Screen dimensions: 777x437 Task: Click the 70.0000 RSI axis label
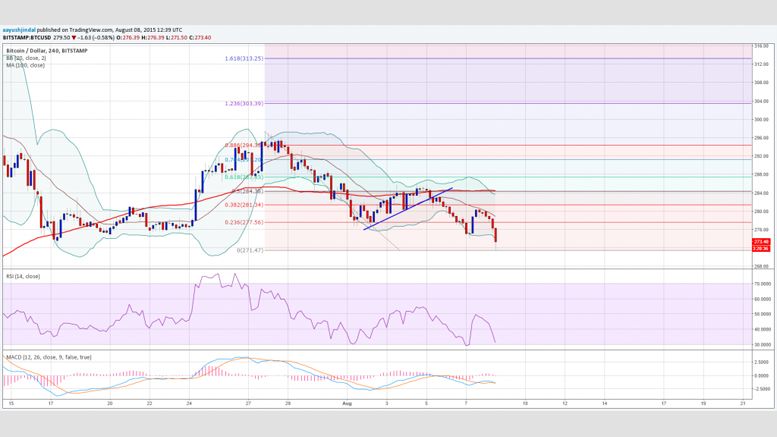point(762,284)
